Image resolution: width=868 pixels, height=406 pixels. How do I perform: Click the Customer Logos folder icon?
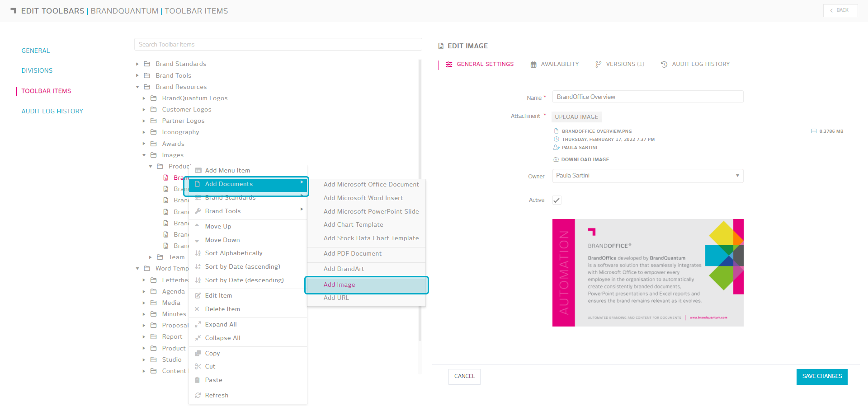coord(153,109)
